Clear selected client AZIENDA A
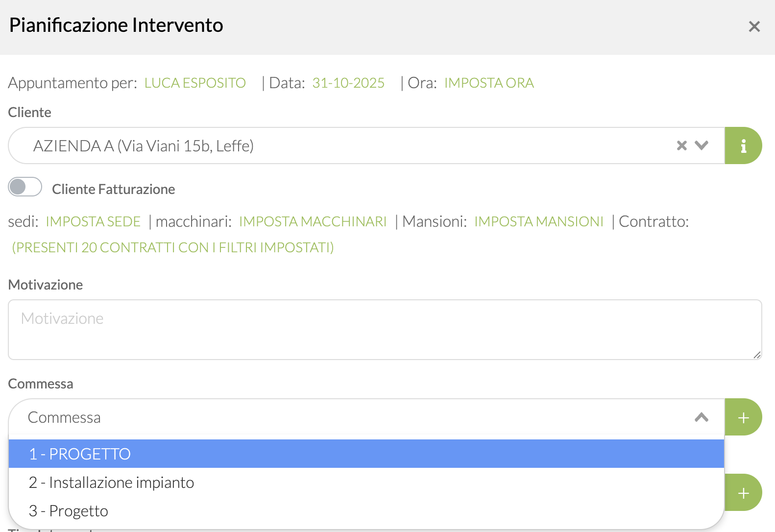Screen dimensions: 775x532 point(681,145)
